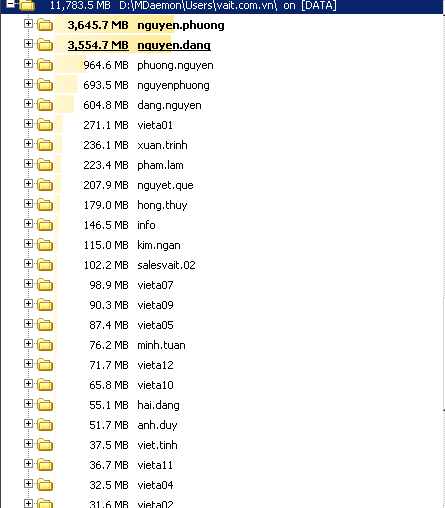Expand the dang.nguyen tree node
The height and width of the screenshot is (508, 445).
(x=28, y=104)
